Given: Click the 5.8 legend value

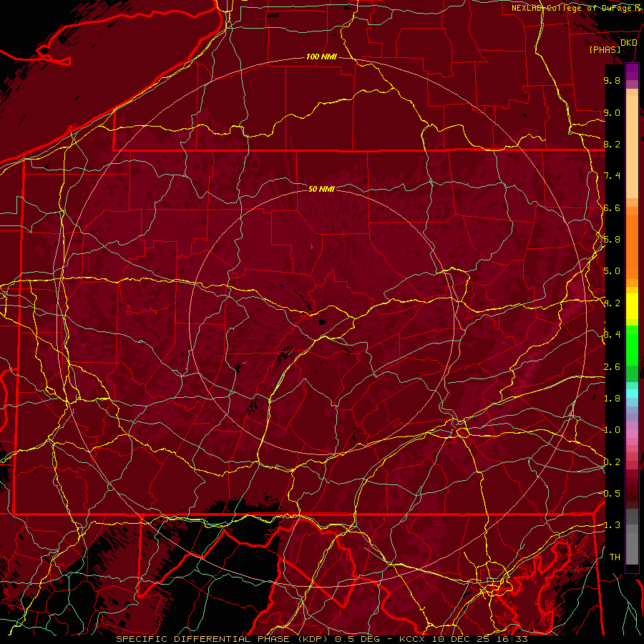Looking at the screenshot, I should 612,240.
